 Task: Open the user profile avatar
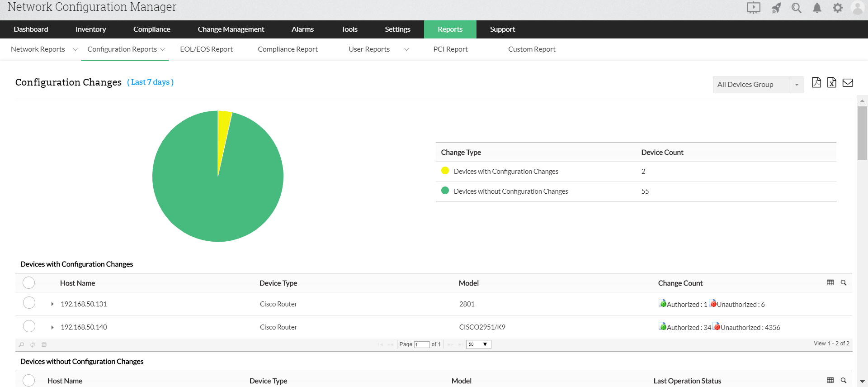pyautogui.click(x=858, y=8)
